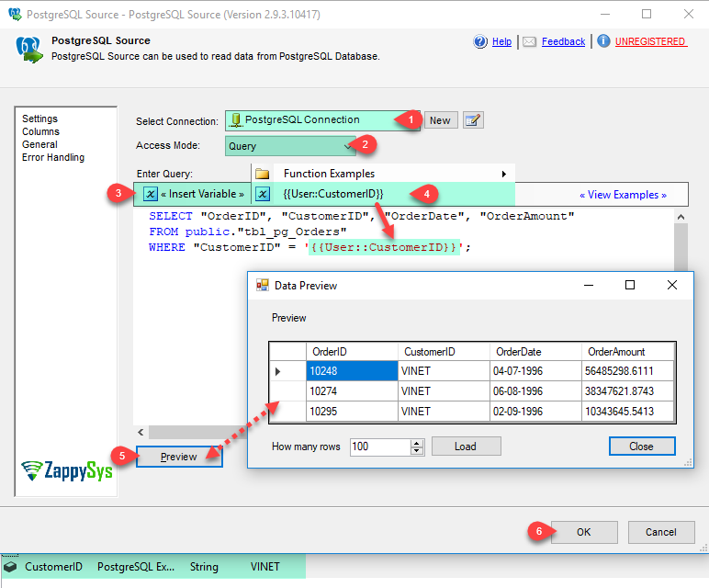709x588 pixels.
Task: Click the query editor scroll up arrow
Action: [681, 217]
